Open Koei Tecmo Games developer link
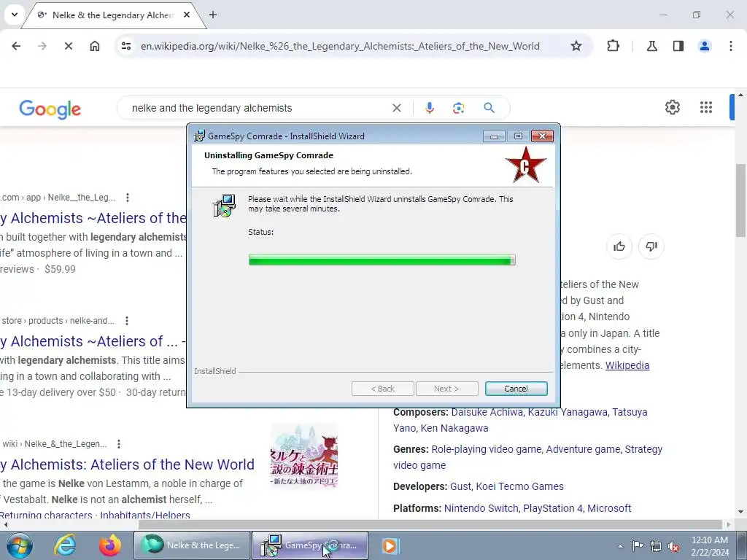The image size is (747, 560). [x=519, y=486]
